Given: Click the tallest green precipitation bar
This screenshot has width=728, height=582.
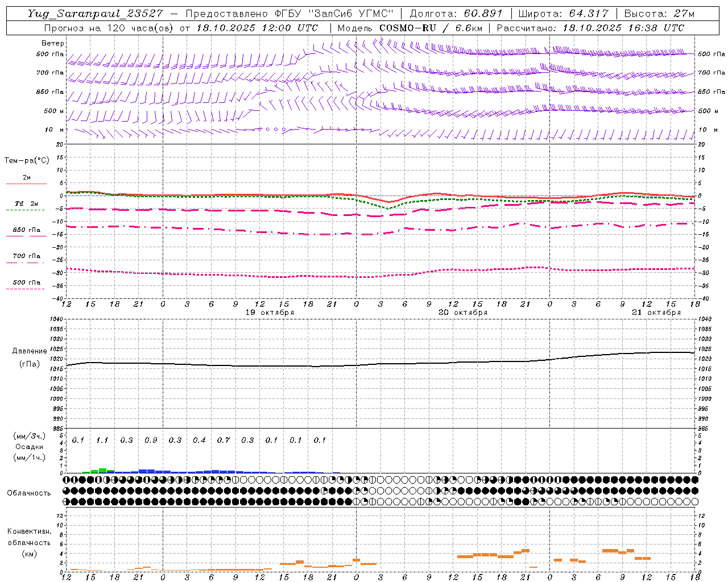Looking at the screenshot, I should 102,471.
